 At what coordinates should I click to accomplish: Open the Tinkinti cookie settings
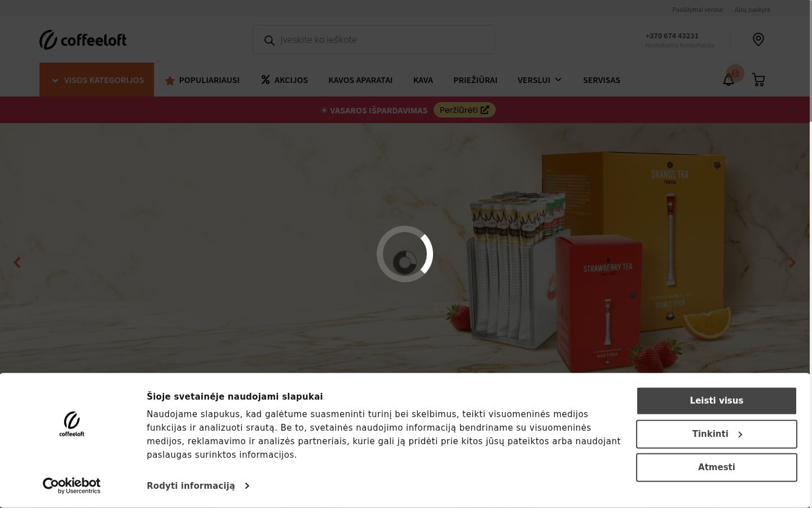pos(717,434)
